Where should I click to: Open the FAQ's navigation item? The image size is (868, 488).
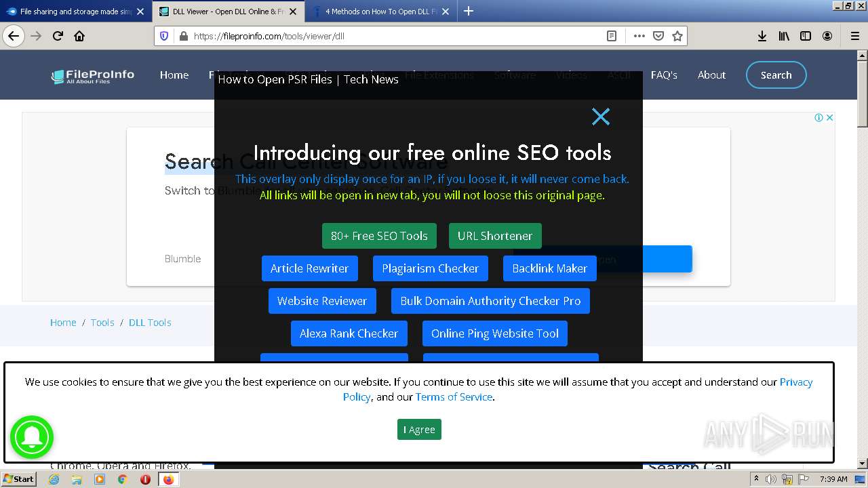tap(664, 75)
